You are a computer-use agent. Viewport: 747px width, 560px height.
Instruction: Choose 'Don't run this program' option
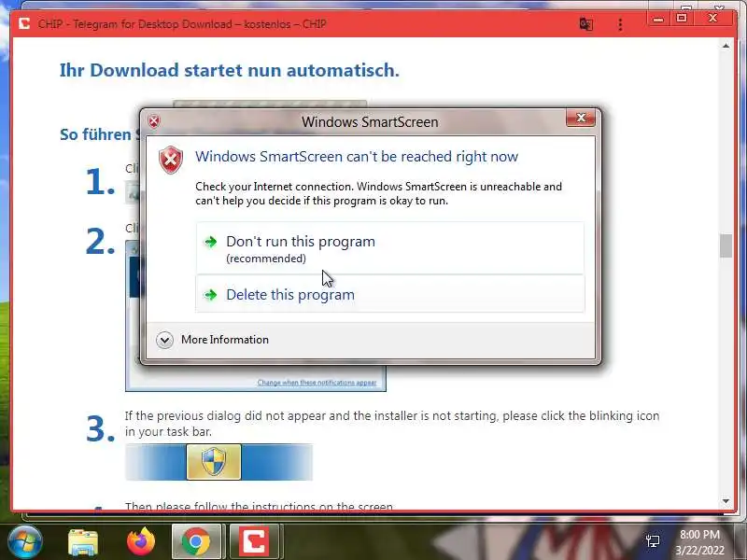coord(389,248)
